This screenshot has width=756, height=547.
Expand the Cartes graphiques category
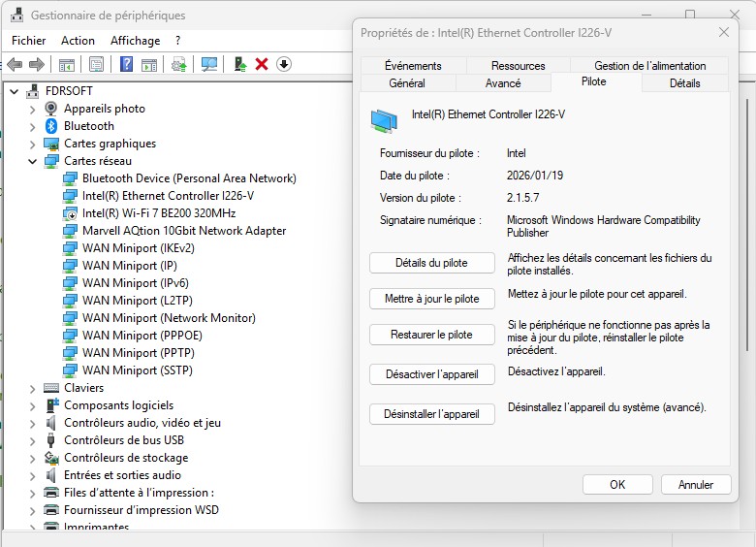point(32,144)
